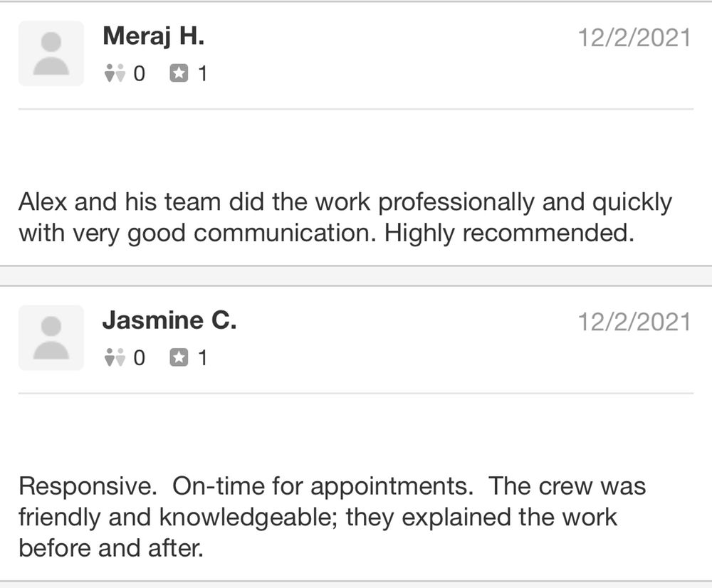Select Meraj H.'s review count of 1
712x588 pixels.
click(202, 73)
